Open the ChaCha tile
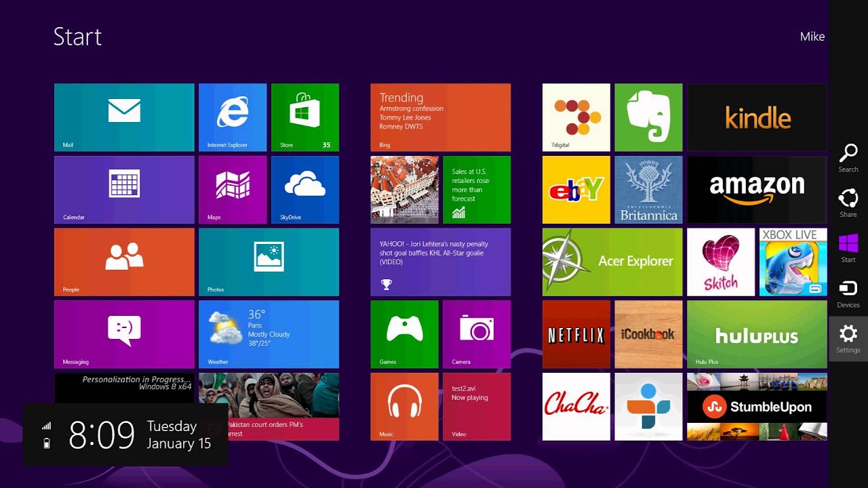This screenshot has width=868, height=488. [576, 407]
